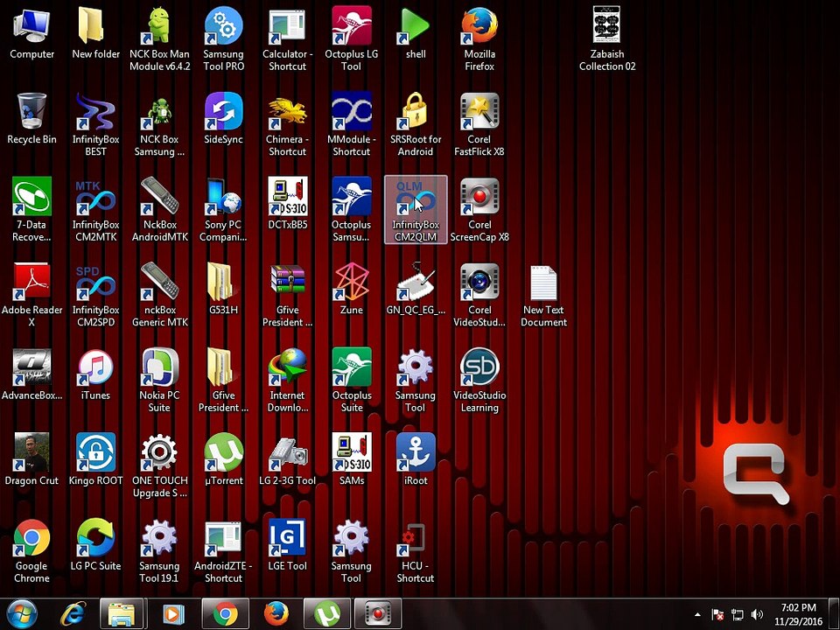Image resolution: width=840 pixels, height=630 pixels.
Task: Open the Windows Start menu
Action: (22, 614)
